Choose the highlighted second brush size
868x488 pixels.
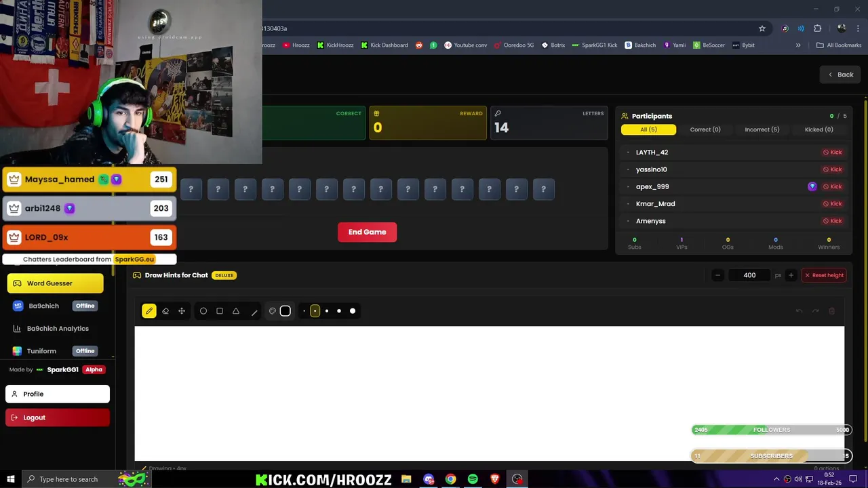(315, 311)
